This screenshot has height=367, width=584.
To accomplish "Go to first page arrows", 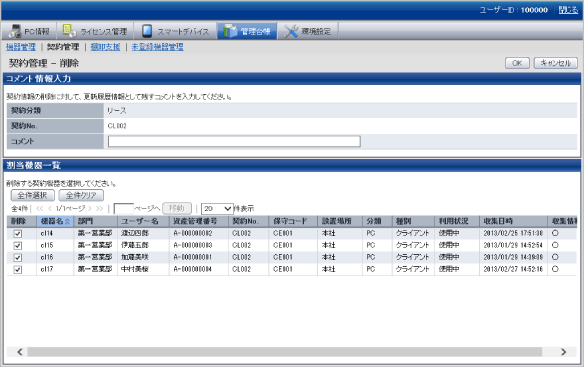I will coord(39,208).
